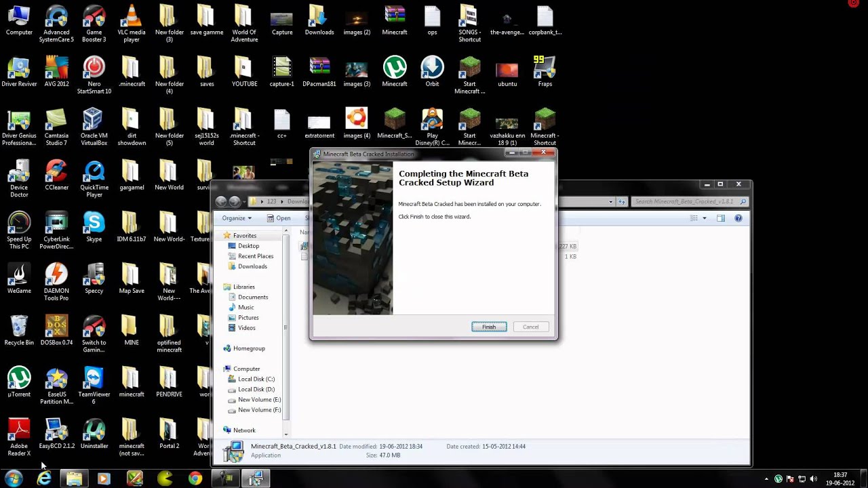Image resolution: width=868 pixels, height=488 pixels.
Task: Select Local Disk (C:) in Explorer
Action: point(256,379)
